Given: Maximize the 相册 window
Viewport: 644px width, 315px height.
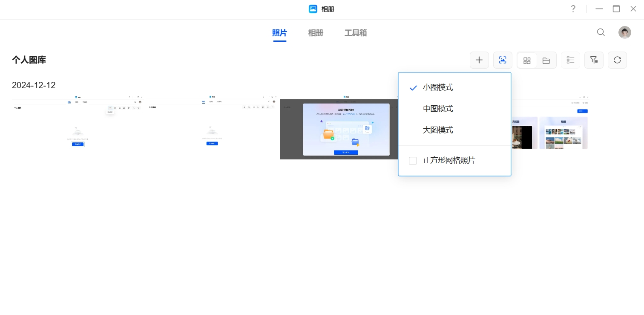Looking at the screenshot, I should [616, 9].
